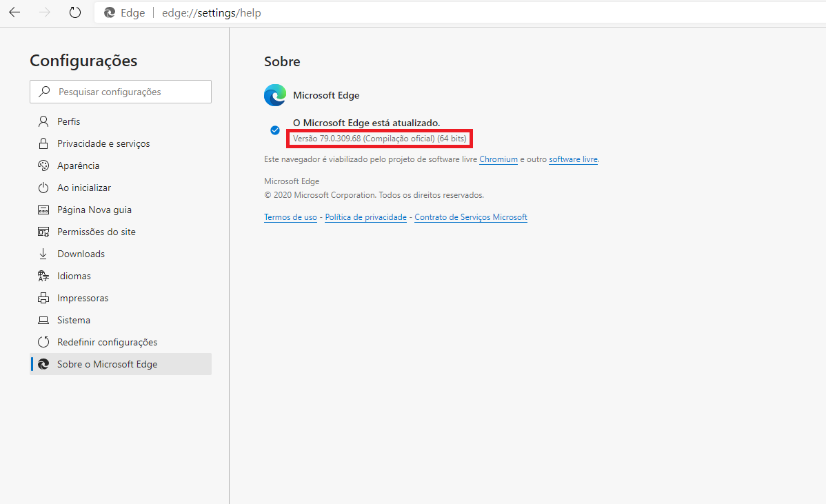826x504 pixels.
Task: Click the laptop icon for Sistema
Action: (43, 320)
